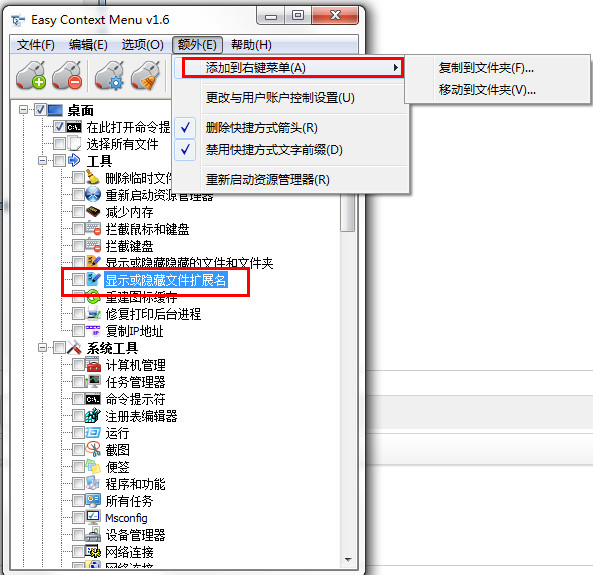This screenshot has width=593, height=575.
Task: Click the hammer icon for 系统工具
Action: point(74,347)
